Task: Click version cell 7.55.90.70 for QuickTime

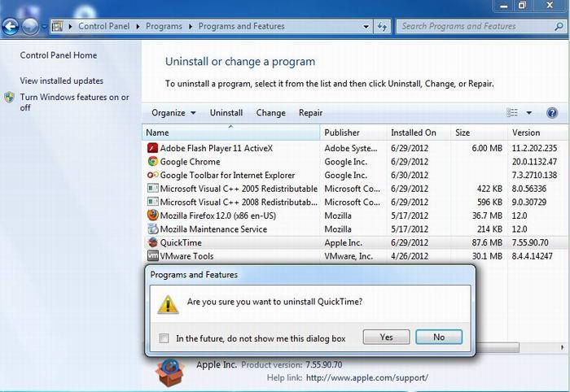Action: coord(530,242)
